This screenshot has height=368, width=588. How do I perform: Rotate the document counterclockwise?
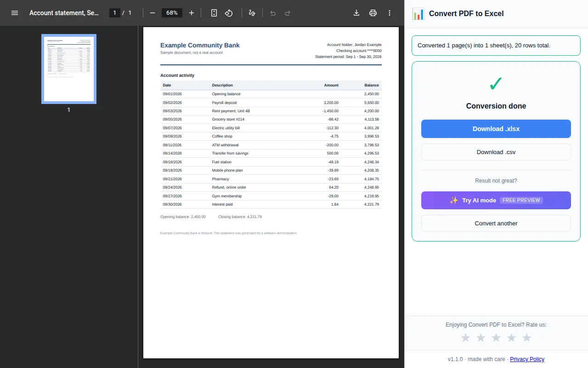pyautogui.click(x=229, y=13)
